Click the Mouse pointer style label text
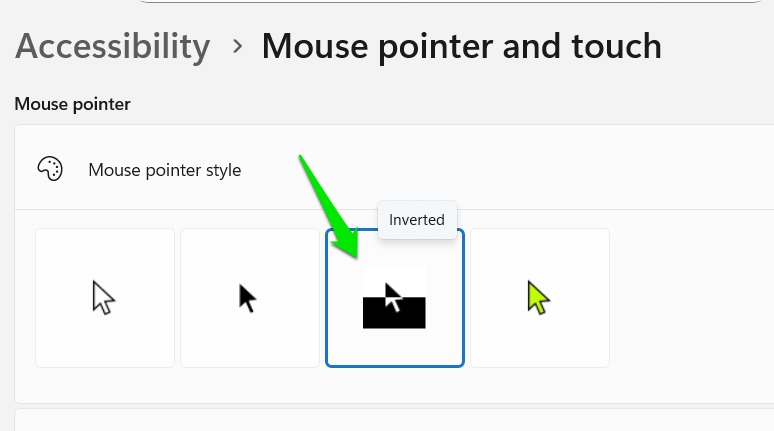 tap(164, 170)
